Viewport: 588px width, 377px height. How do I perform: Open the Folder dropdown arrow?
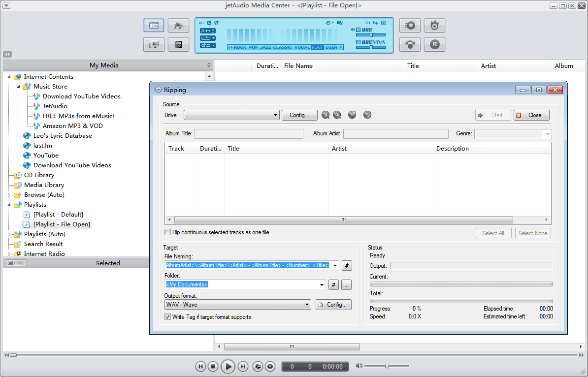[x=322, y=285]
